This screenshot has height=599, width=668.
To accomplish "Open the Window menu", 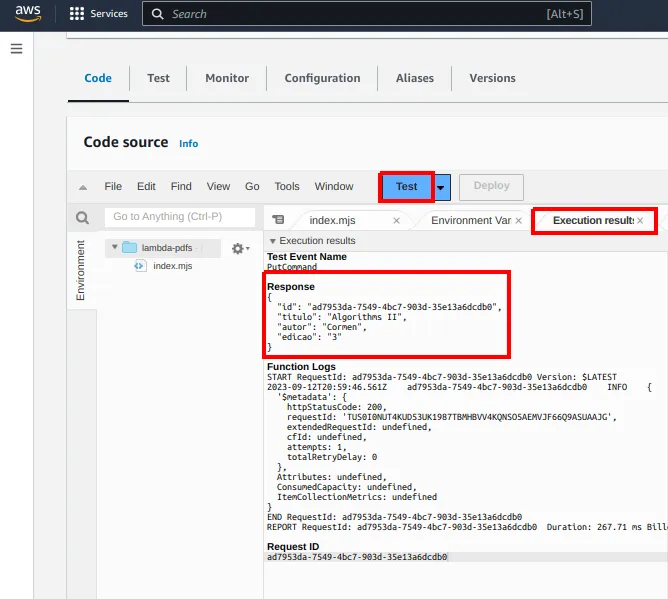I will coord(334,187).
